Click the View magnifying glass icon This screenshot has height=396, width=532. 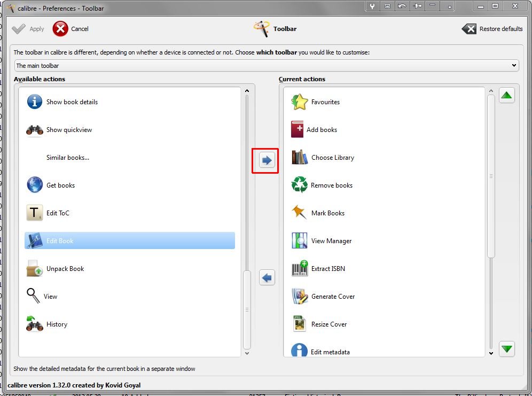point(33,296)
